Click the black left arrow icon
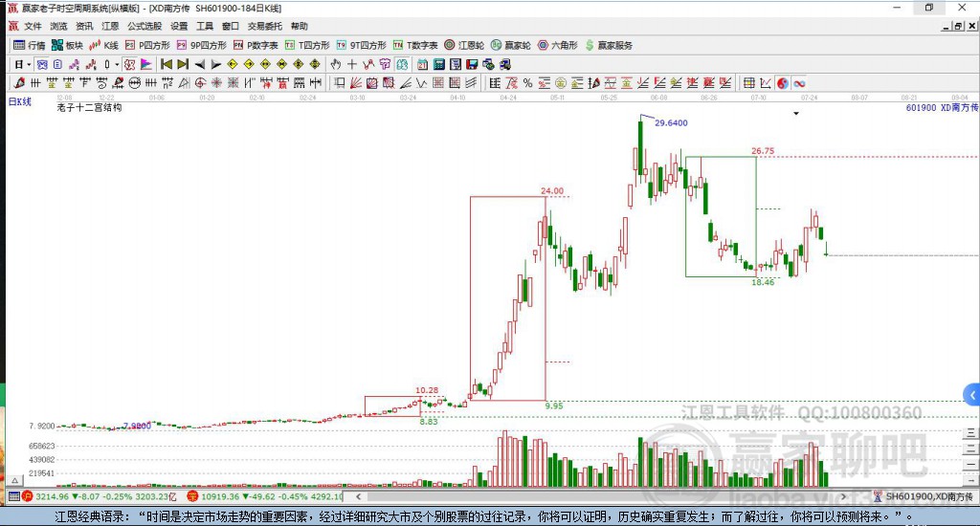The width and height of the screenshot is (980, 526). click(199, 64)
